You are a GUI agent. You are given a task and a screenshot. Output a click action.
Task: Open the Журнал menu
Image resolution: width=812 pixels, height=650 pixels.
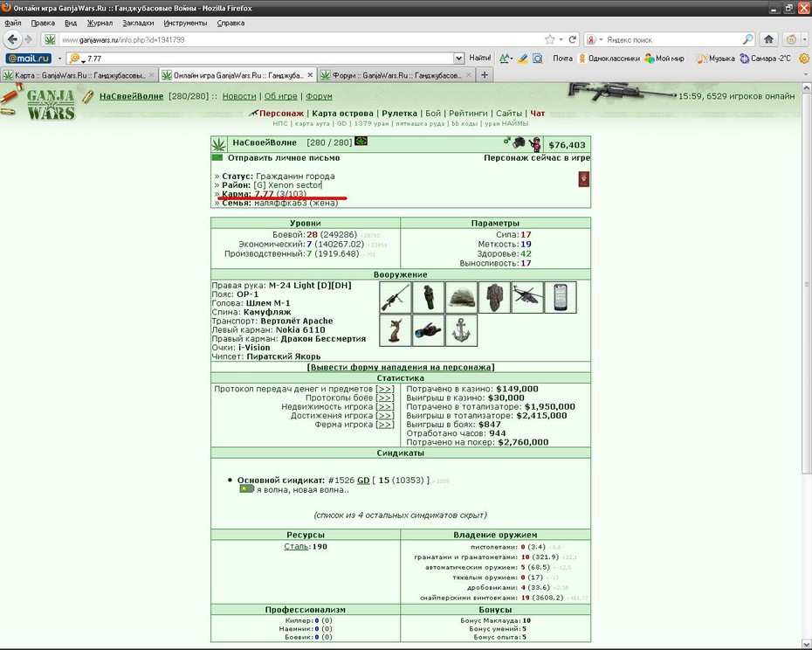(x=100, y=23)
